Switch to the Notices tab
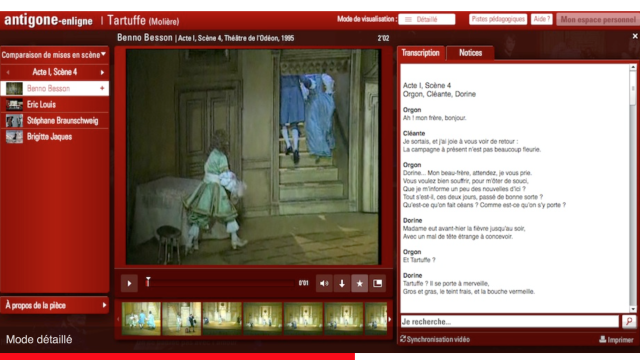The image size is (640, 360). [470, 53]
